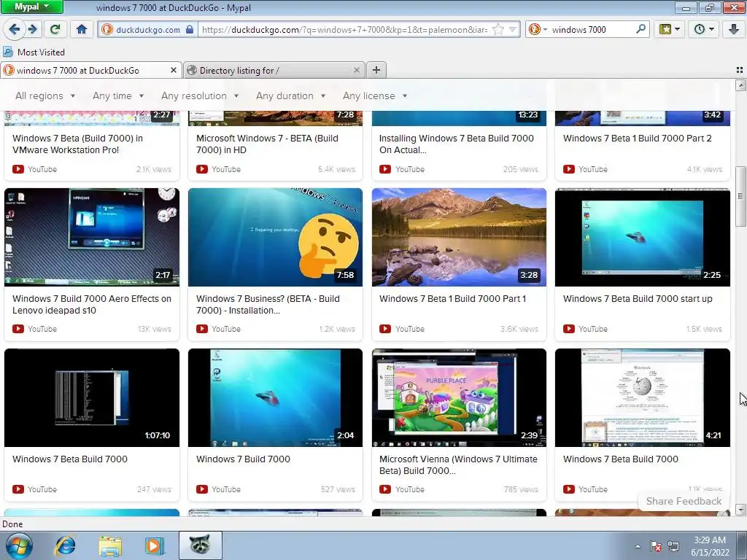Bookmark this page with the star icon

(x=498, y=29)
